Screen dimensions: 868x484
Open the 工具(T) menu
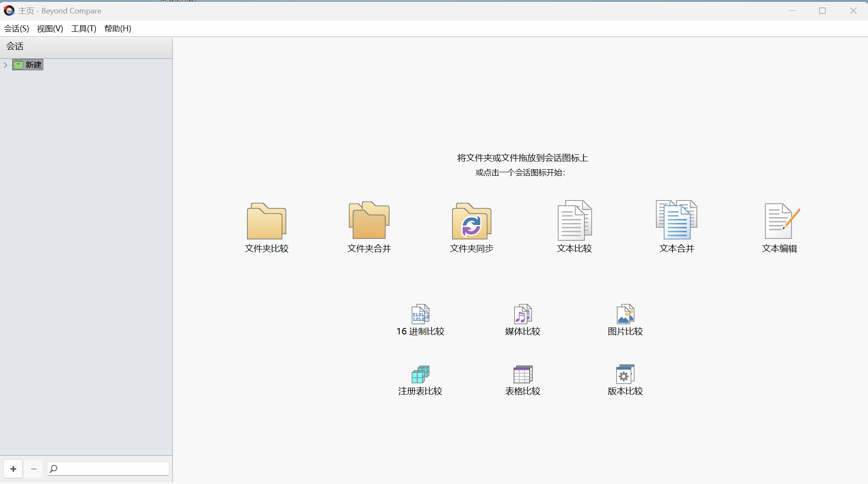tap(84, 28)
